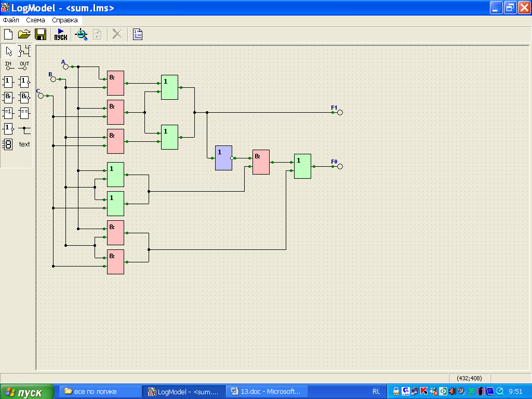Choose the NOT inverter element

tap(8, 129)
